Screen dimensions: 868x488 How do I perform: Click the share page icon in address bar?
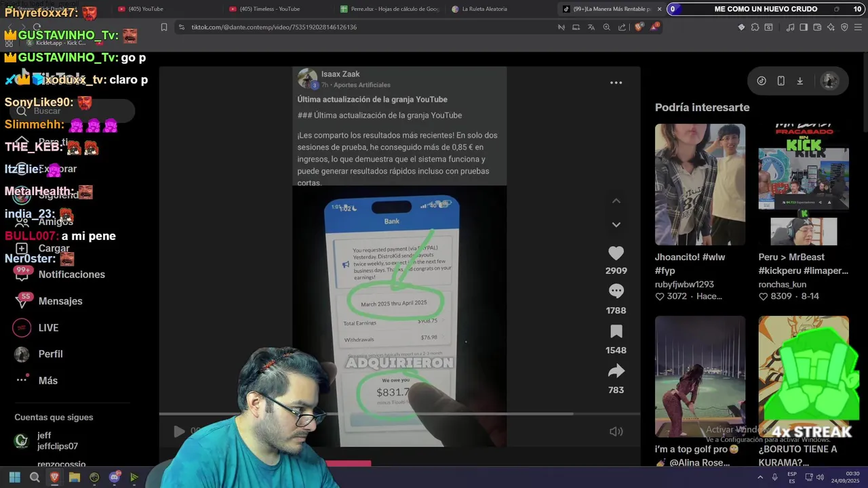(622, 27)
